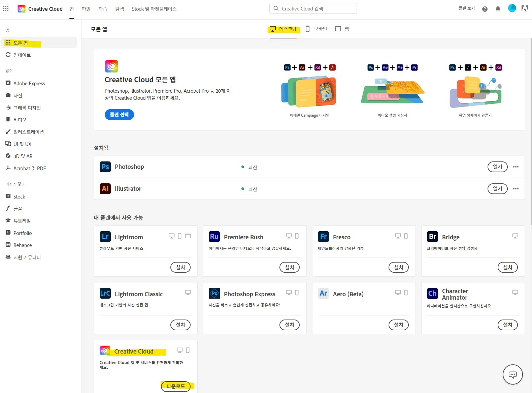Open Photoshop with 열기 button
This screenshot has height=393, width=532.
[x=498, y=167]
